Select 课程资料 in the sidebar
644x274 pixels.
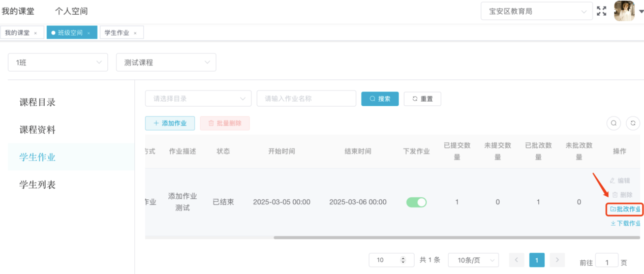(38, 130)
